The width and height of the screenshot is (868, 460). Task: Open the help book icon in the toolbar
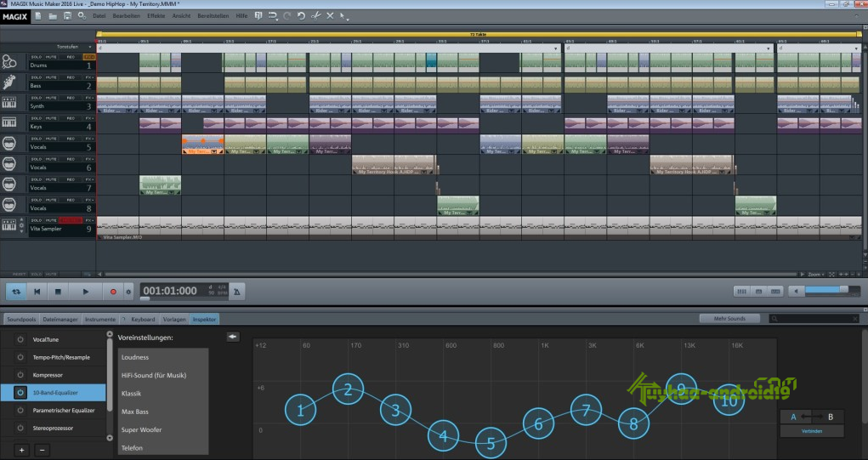pyautogui.click(x=258, y=16)
